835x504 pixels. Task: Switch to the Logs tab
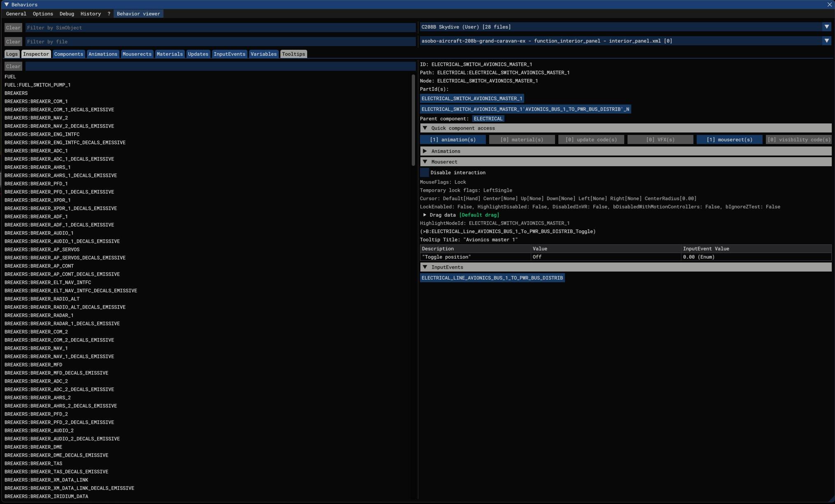[12, 54]
